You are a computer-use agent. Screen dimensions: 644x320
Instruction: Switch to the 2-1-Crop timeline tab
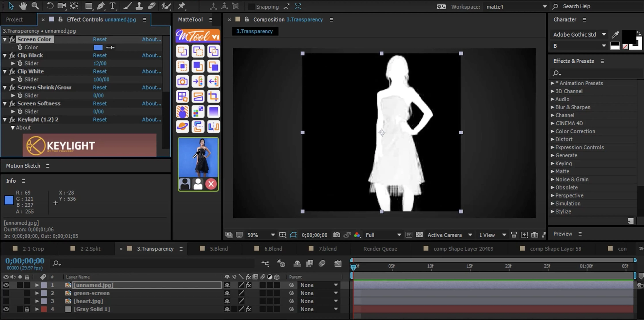tap(33, 249)
